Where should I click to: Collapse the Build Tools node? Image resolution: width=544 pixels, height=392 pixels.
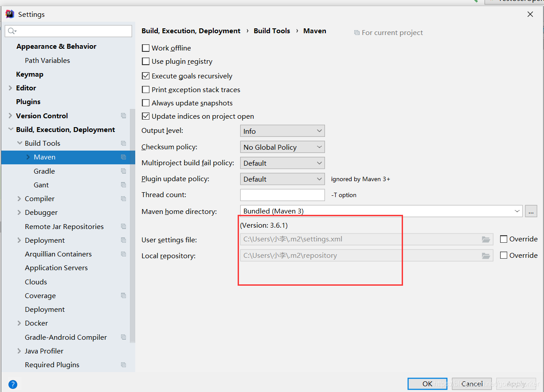pos(19,143)
